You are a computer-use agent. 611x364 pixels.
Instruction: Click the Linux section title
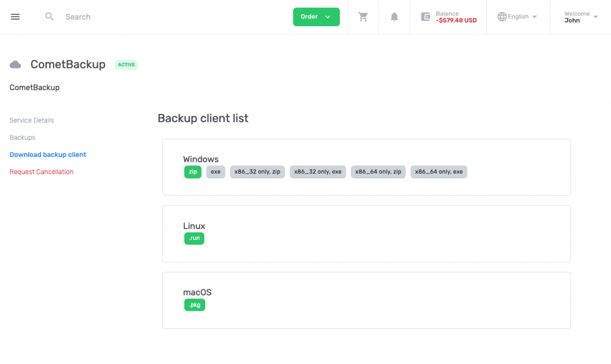pyautogui.click(x=194, y=226)
